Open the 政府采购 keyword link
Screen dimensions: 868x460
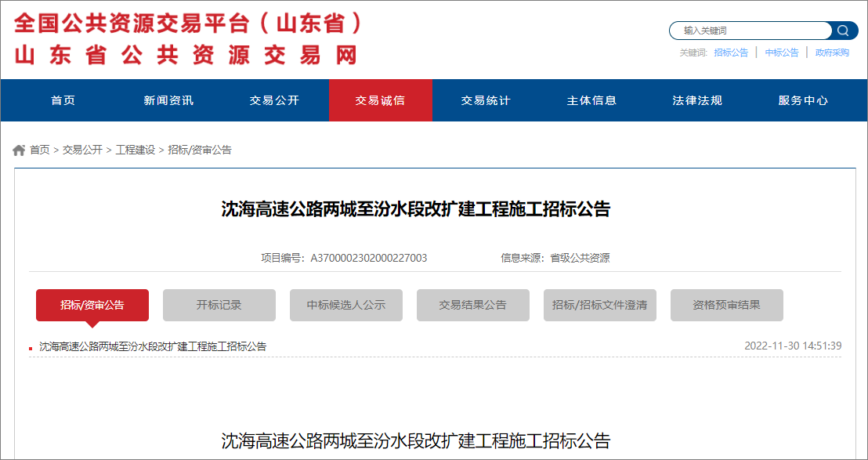pos(832,53)
